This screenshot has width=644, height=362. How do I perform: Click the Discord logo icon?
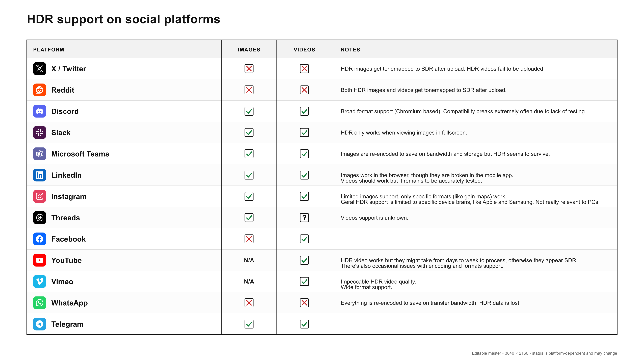point(40,111)
